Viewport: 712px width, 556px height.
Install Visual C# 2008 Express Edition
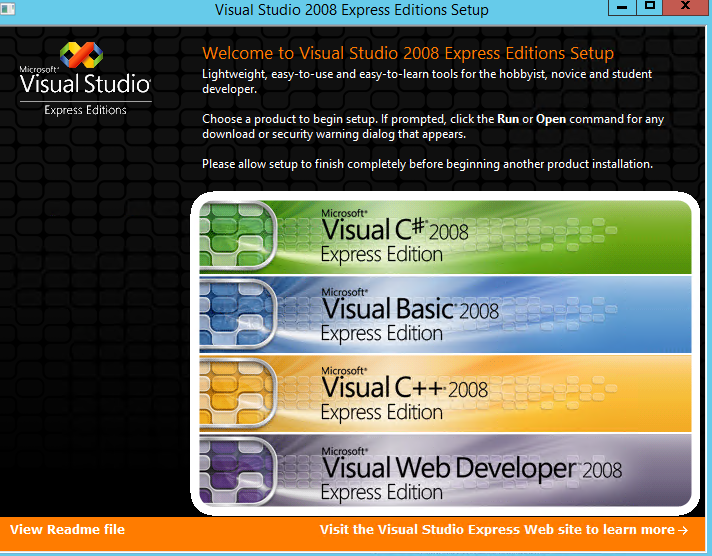click(445, 237)
